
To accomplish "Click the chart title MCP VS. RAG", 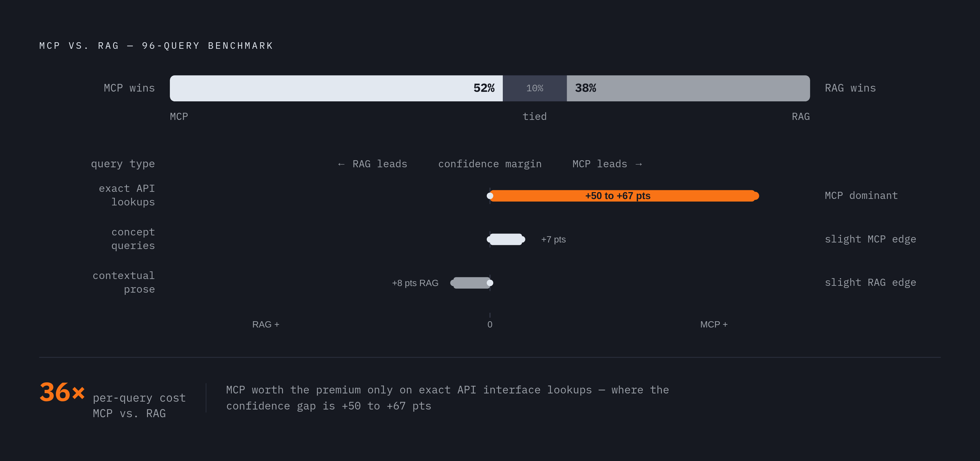I will click(156, 46).
